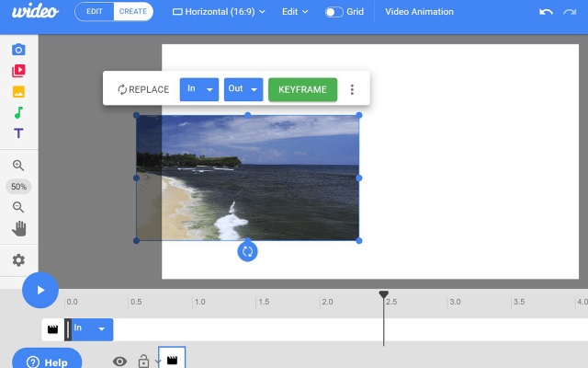Screen dimensions: 588x368
Task: Open the camera images tool in sidebar
Action: (x=18, y=50)
